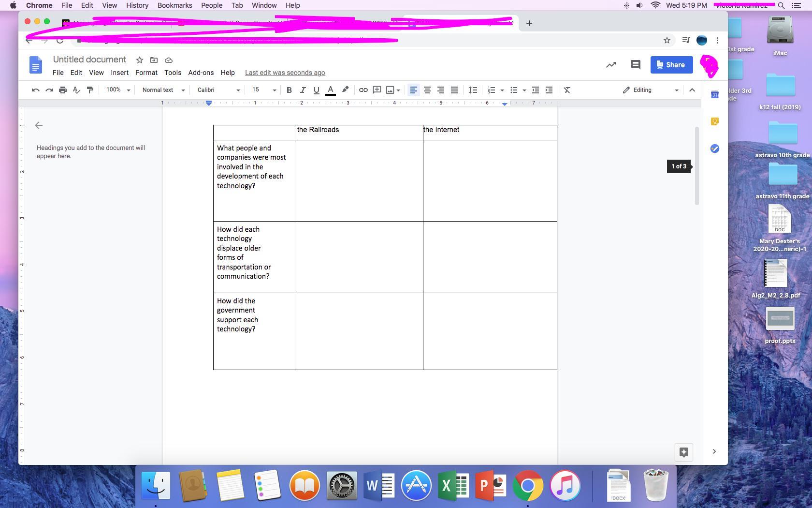
Task: Open the Docs Format menu
Action: tap(146, 73)
